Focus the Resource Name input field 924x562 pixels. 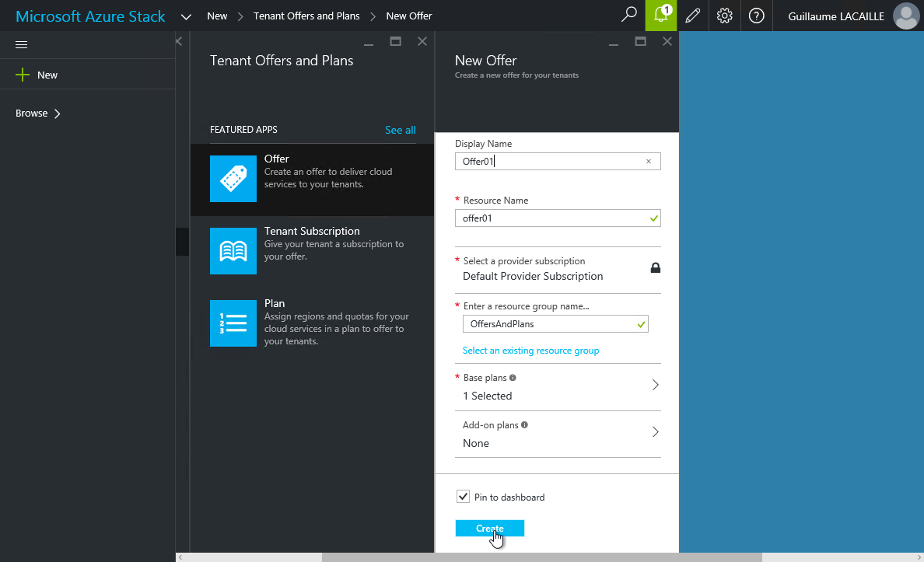point(558,218)
